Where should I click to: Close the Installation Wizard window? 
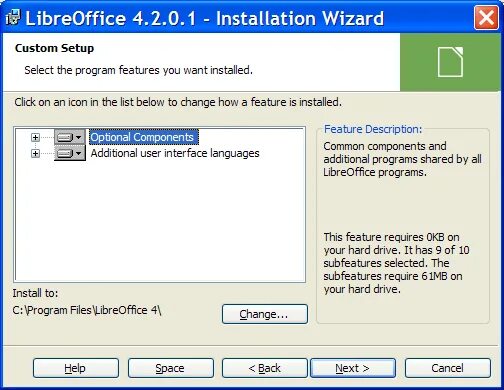coord(486,18)
